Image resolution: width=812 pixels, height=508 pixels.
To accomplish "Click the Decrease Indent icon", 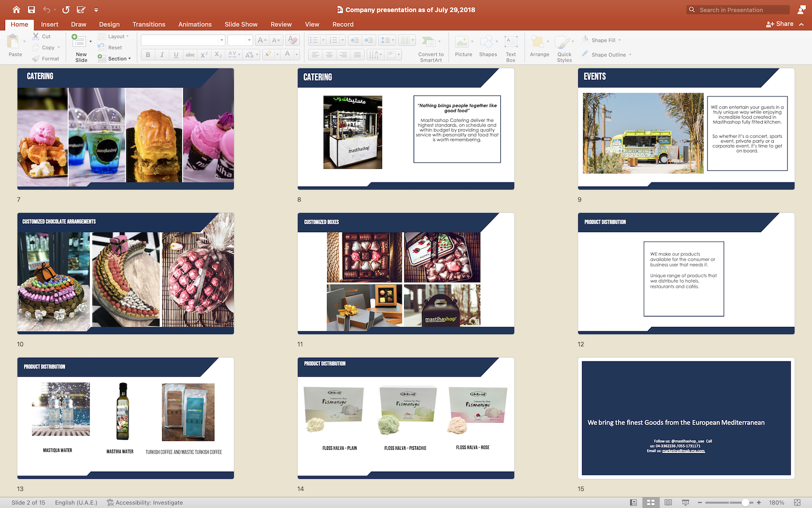I will (x=355, y=40).
